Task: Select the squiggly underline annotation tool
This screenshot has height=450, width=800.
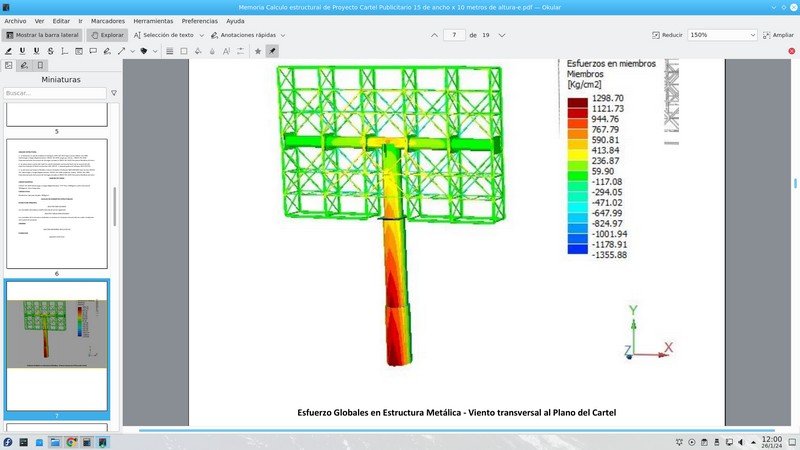Action: pos(36,51)
